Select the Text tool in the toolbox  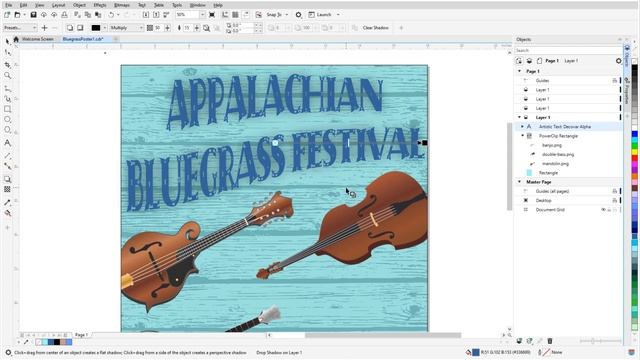coord(7,143)
